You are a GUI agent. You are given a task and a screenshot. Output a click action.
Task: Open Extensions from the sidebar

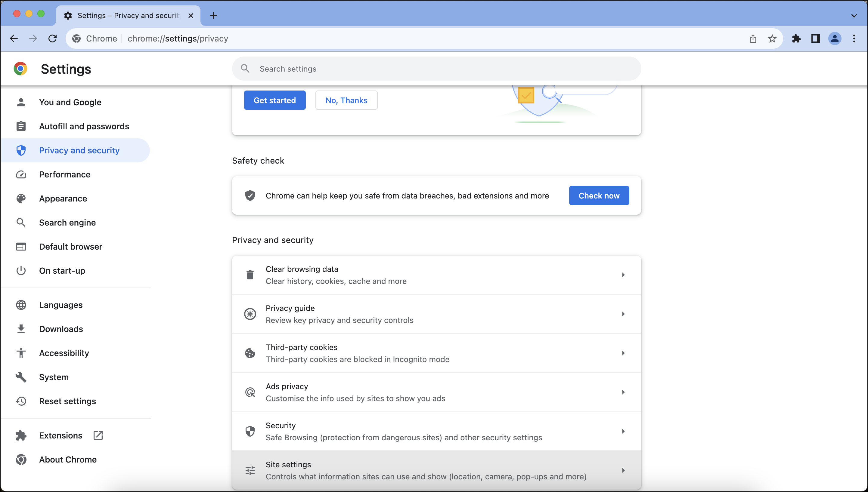(x=76, y=435)
